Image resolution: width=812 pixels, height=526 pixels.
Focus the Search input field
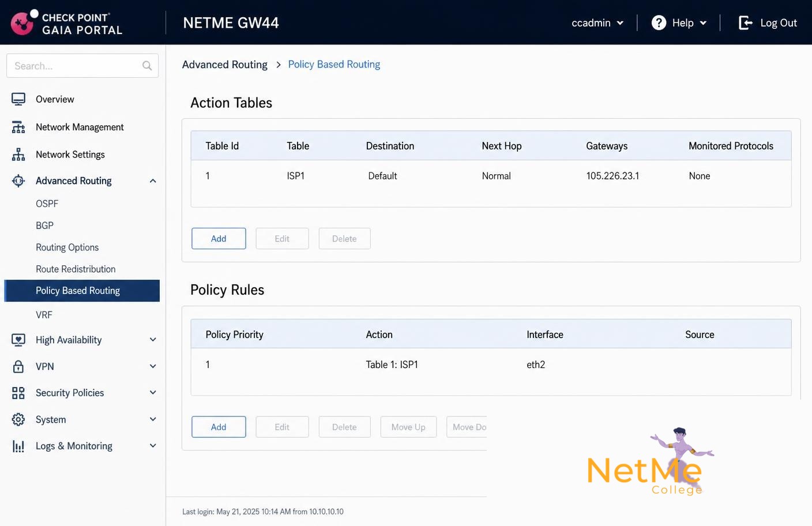point(82,66)
